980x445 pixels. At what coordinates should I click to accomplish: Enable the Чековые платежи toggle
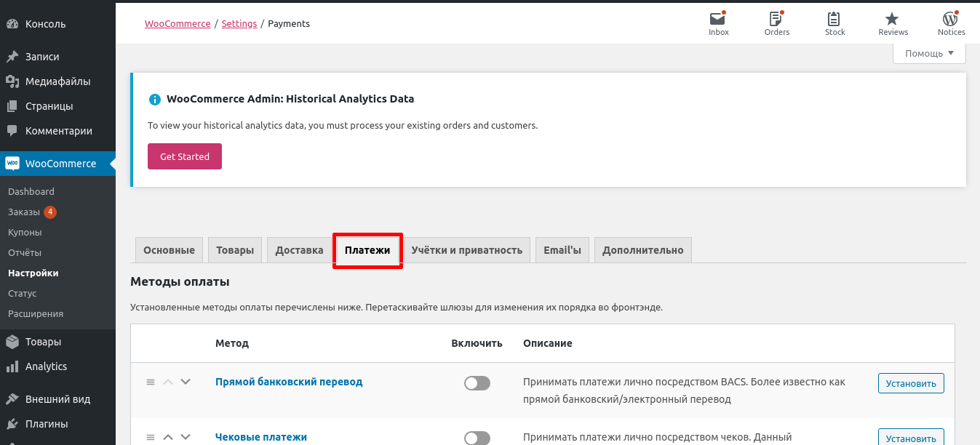point(477,438)
